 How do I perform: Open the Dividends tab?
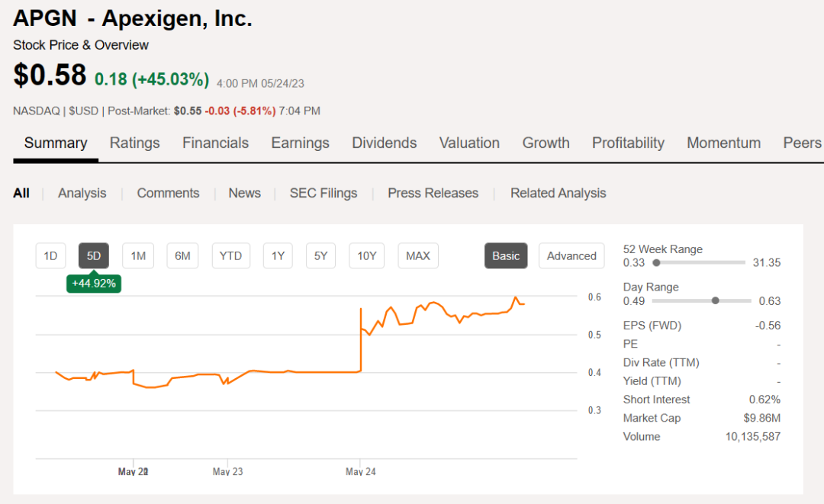click(x=384, y=143)
